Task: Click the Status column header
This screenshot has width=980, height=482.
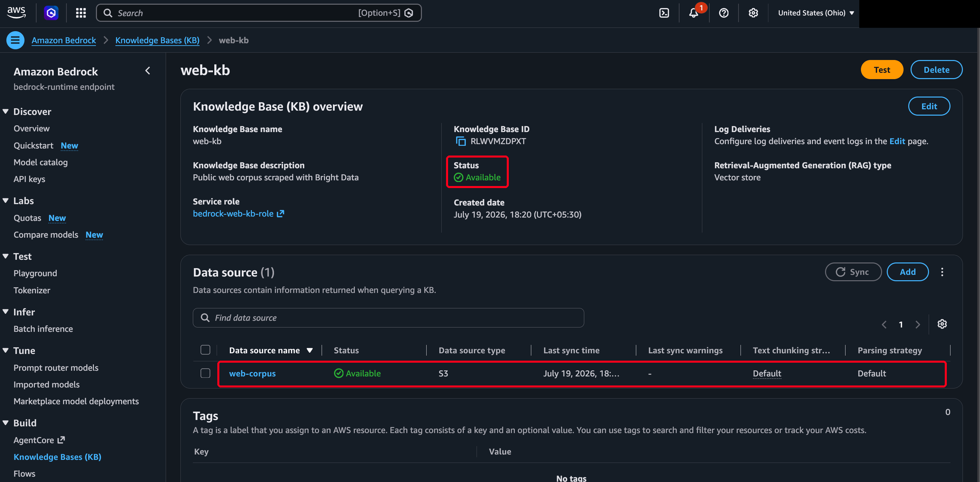Action: (x=346, y=350)
